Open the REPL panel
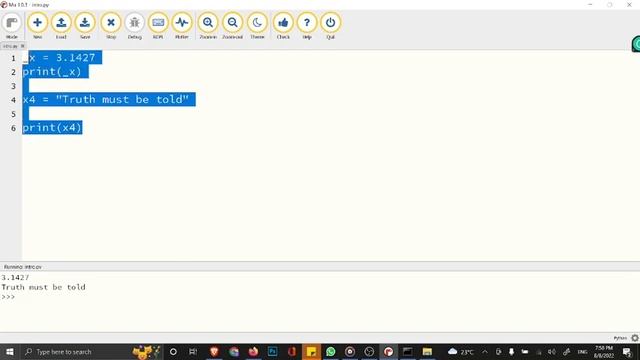This screenshot has height=360, width=640. (x=158, y=26)
